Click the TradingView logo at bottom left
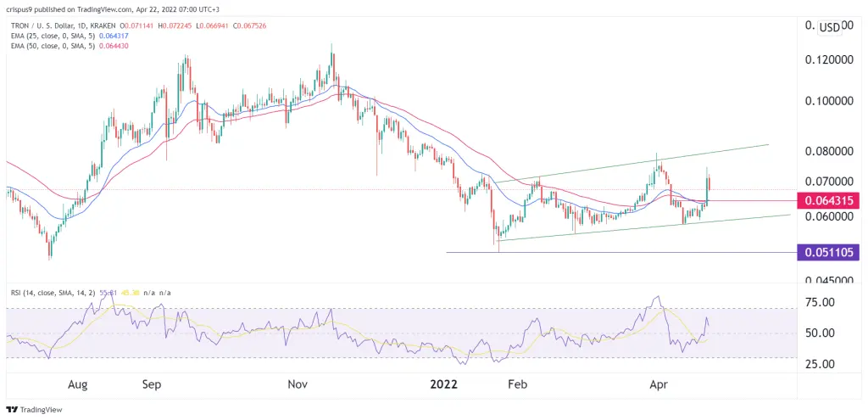Viewport: 868px width, 420px height. pyautogui.click(x=34, y=410)
